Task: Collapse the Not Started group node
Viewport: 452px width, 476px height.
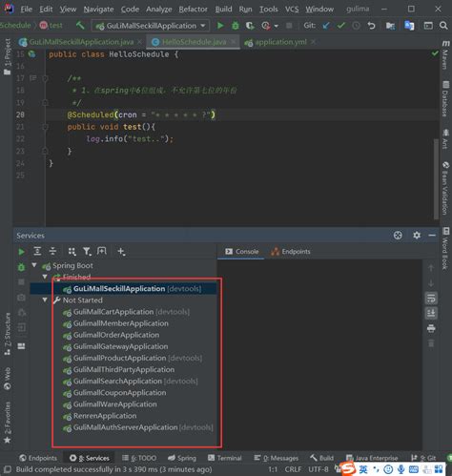Action: click(x=45, y=300)
